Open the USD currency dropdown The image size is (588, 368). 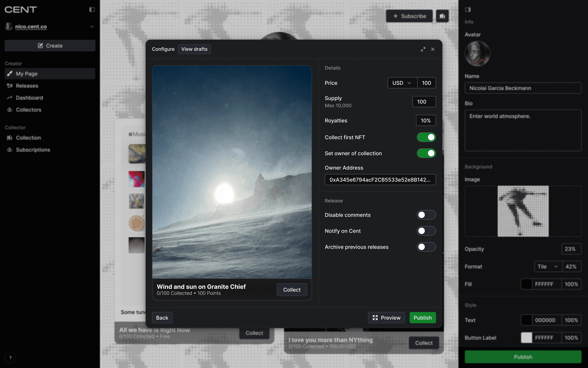pos(402,83)
